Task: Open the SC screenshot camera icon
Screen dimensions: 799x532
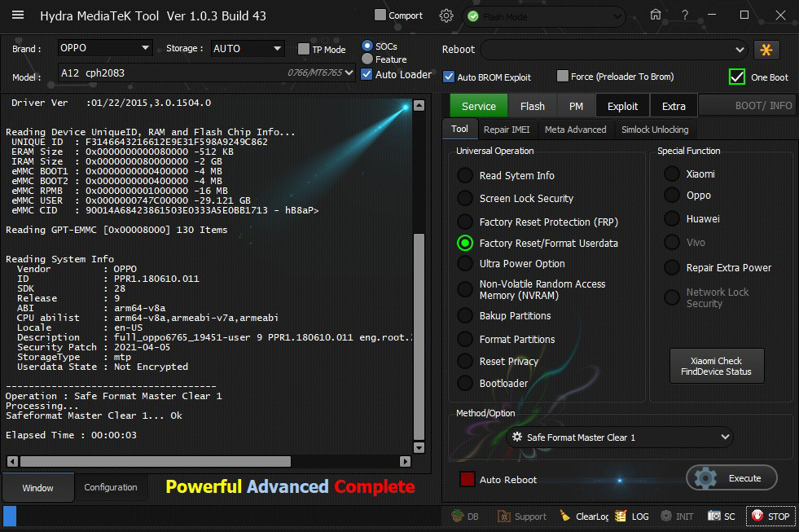Action: tap(714, 517)
